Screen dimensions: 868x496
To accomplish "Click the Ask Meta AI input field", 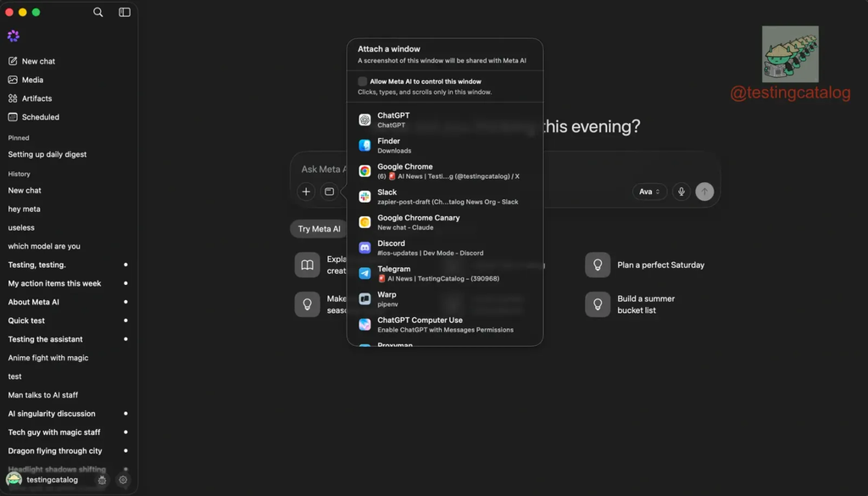I will 324,169.
